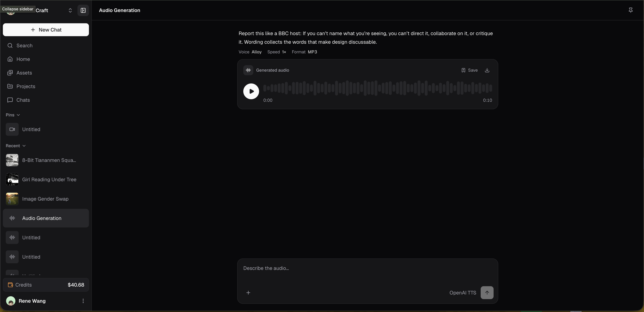Open the pinned Untitled video item
The width and height of the screenshot is (644, 312).
pyautogui.click(x=46, y=129)
